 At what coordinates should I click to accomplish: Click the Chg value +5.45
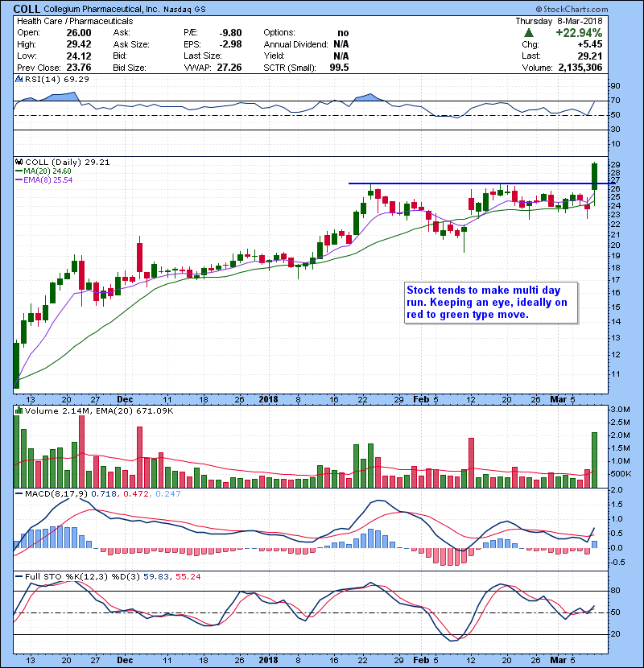[590, 44]
